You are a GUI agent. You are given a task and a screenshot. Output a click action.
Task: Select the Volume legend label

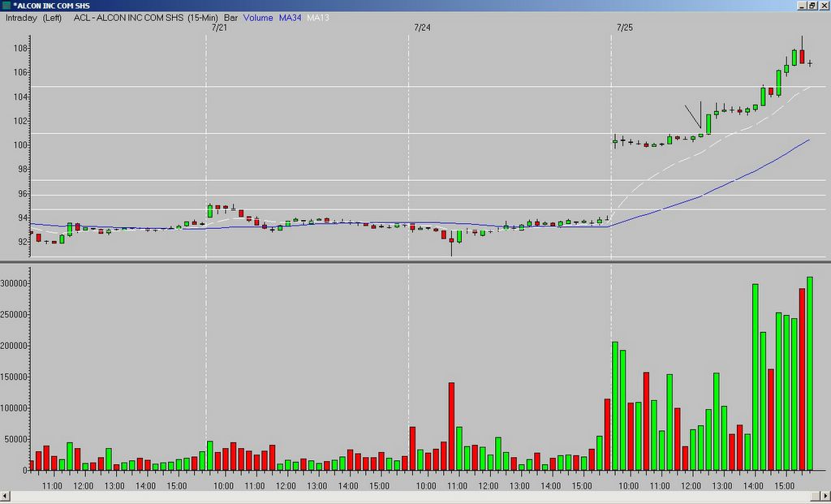(x=258, y=18)
